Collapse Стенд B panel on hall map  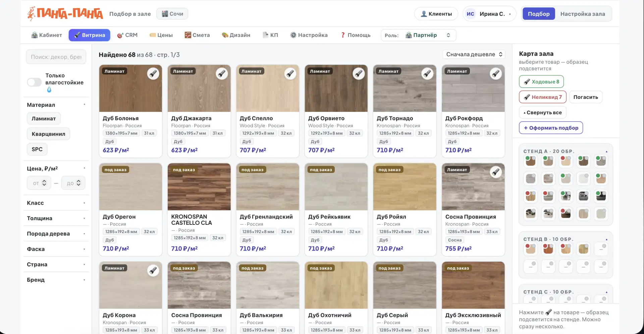(x=606, y=240)
